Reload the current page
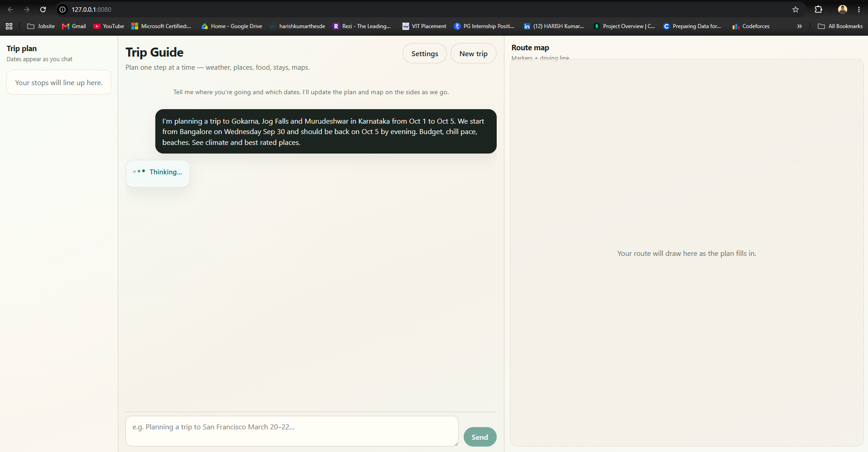 [43, 10]
